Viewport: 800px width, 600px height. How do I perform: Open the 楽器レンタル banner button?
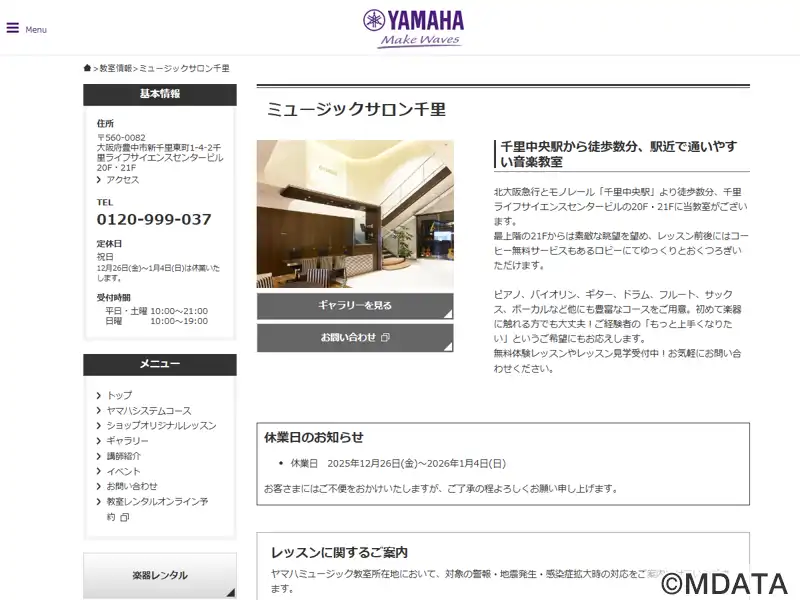160,576
